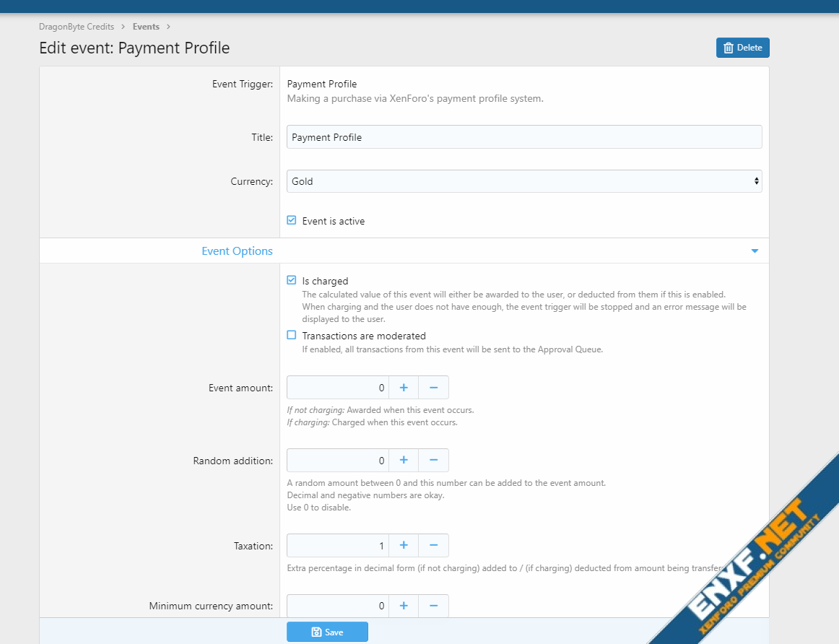Viewport: 839px width, 644px height.
Task: Enable Transactions are moderated
Action: 292,336
